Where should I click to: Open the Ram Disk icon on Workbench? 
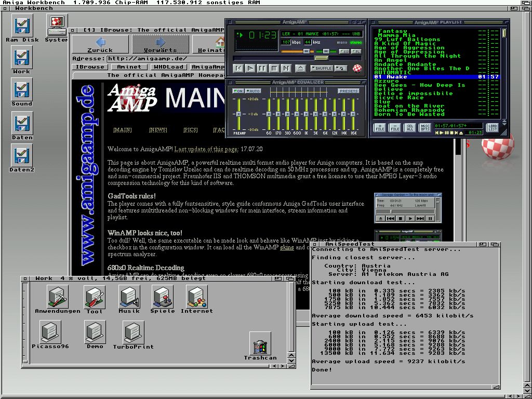[x=22, y=25]
